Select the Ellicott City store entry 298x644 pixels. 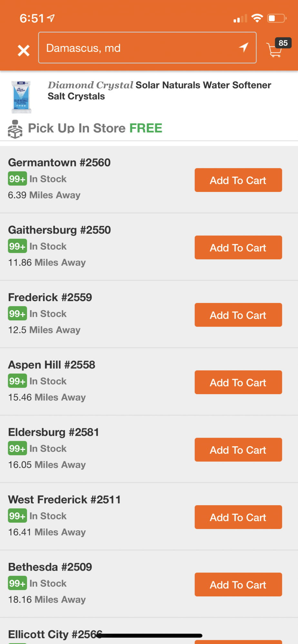[x=55, y=634]
